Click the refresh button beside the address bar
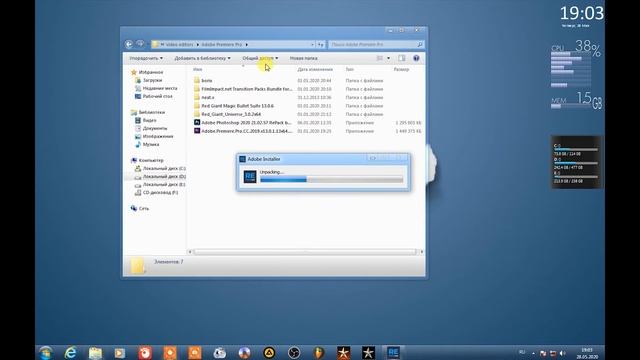 point(321,44)
